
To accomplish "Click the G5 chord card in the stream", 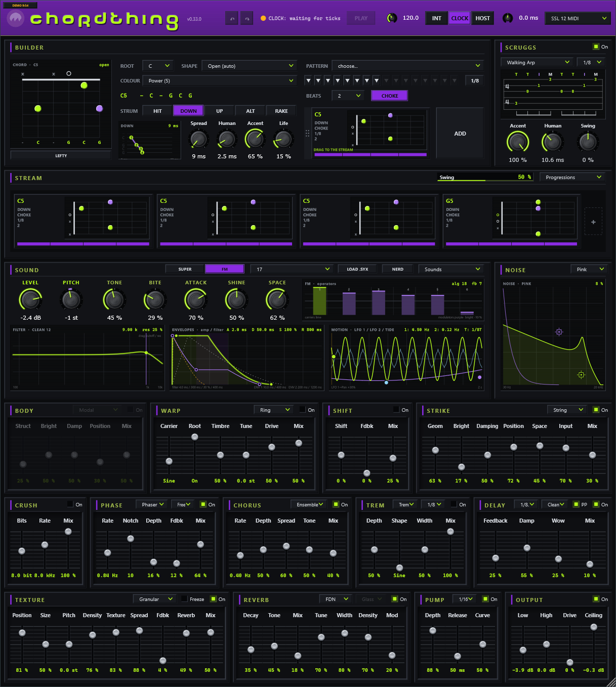I will tap(511, 222).
